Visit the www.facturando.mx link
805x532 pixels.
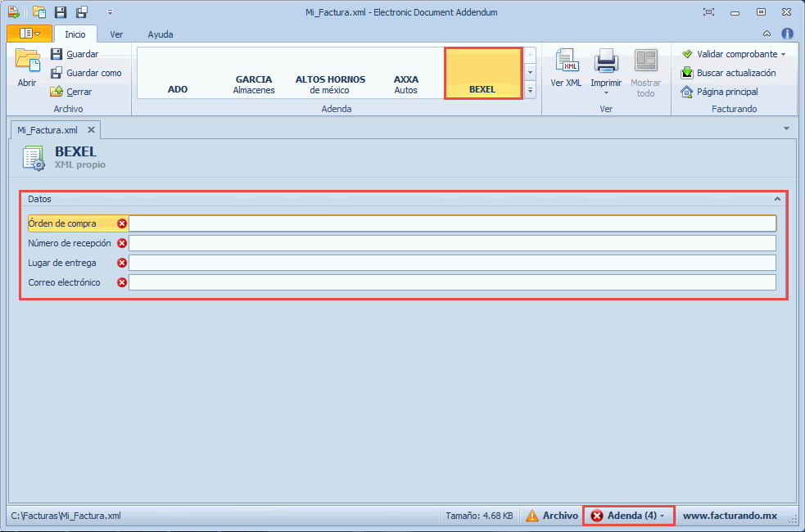coord(730,516)
